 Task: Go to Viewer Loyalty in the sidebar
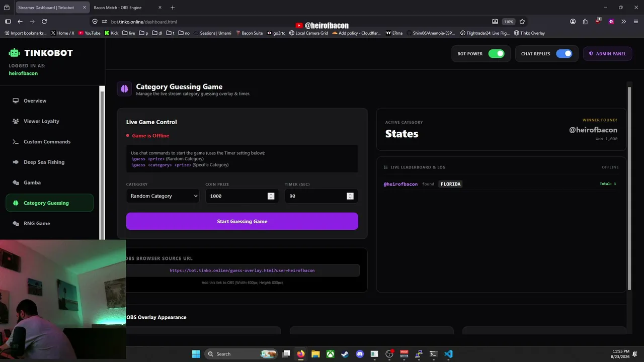[x=50, y=121]
